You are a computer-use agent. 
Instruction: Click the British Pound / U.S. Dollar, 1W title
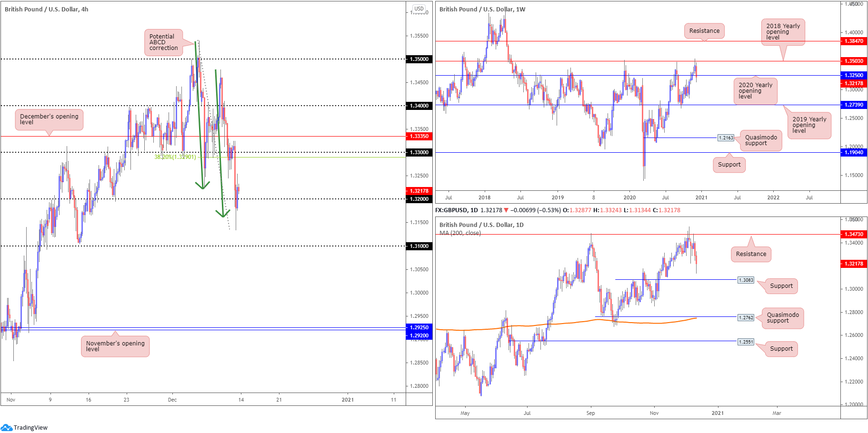tap(482, 9)
